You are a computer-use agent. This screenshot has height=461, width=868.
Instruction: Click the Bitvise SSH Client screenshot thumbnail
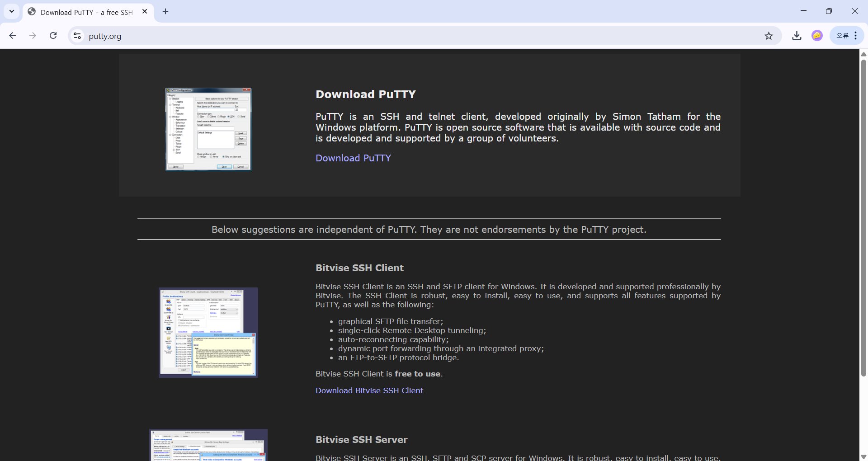pos(208,333)
